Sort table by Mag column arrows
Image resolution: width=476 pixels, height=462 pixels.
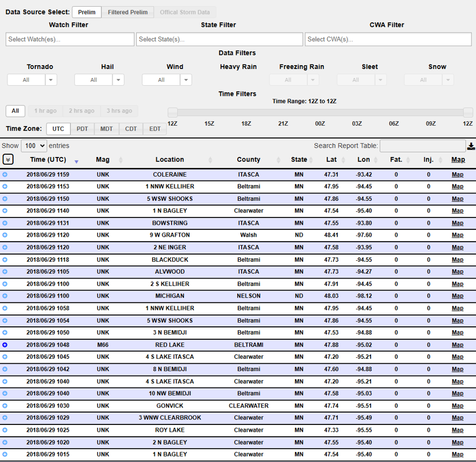tap(121, 160)
